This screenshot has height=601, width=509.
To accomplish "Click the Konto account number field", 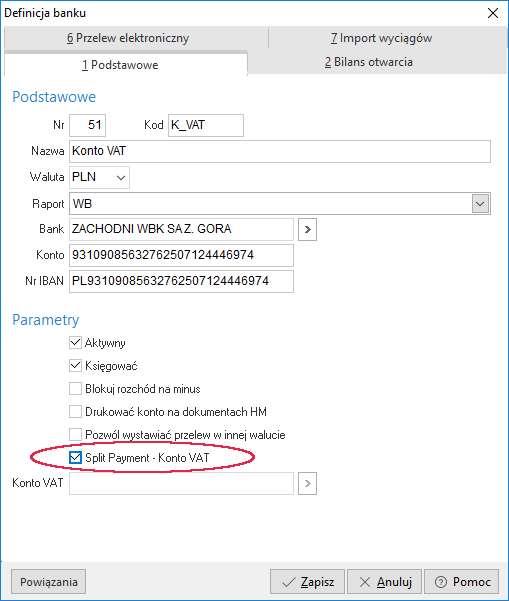I will pyautogui.click(x=181, y=255).
